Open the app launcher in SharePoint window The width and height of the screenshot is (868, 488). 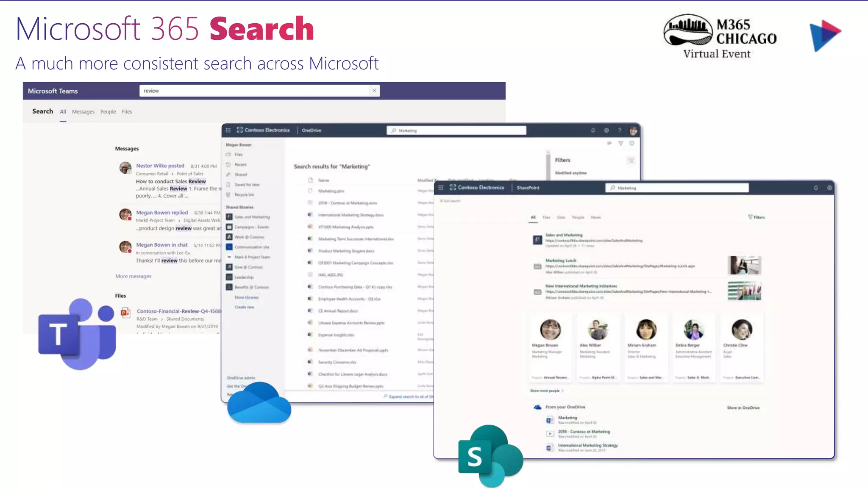click(441, 188)
